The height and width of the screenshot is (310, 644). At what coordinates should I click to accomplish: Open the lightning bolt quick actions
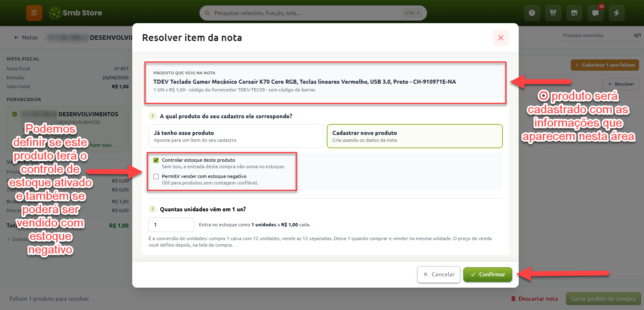tap(616, 13)
